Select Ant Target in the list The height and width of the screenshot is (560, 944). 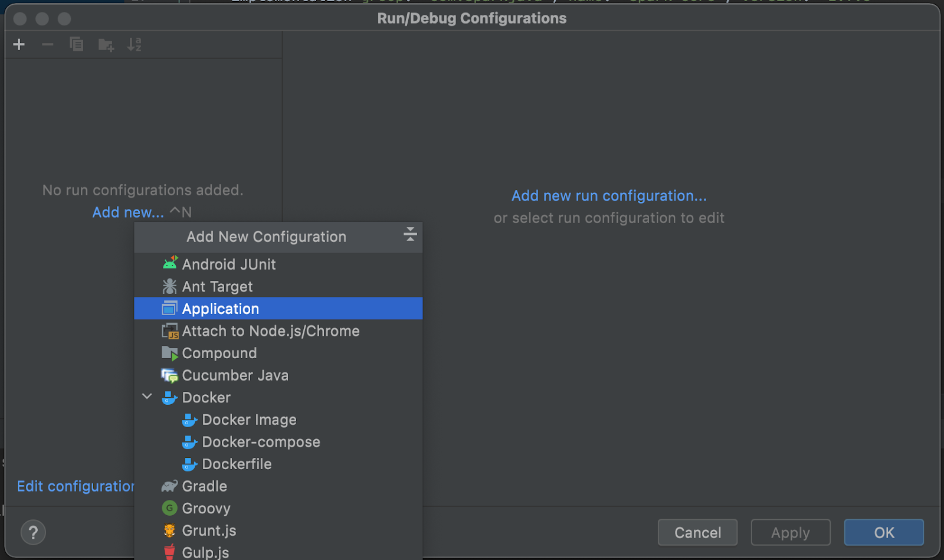coord(217,287)
